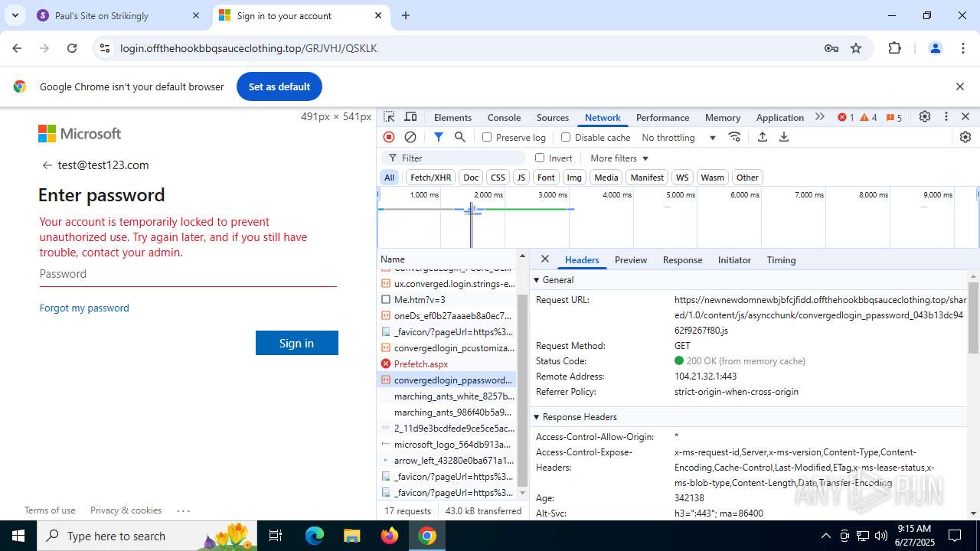Open DevTools customize three-dot menu
This screenshot has width=980, height=551.
pyautogui.click(x=946, y=117)
